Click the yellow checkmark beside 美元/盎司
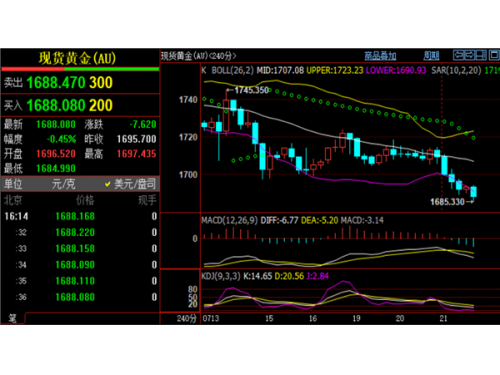Viewport: 500px width, 375px height. coord(108,184)
